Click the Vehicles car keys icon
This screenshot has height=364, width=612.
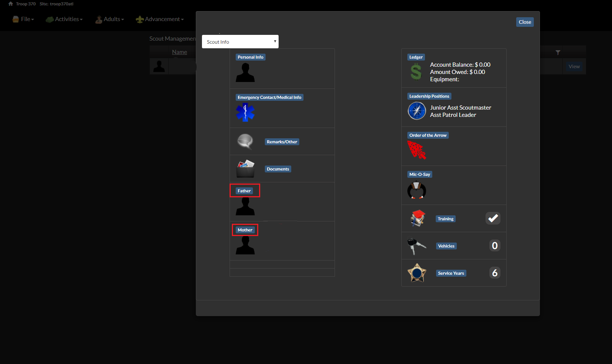coord(417,246)
